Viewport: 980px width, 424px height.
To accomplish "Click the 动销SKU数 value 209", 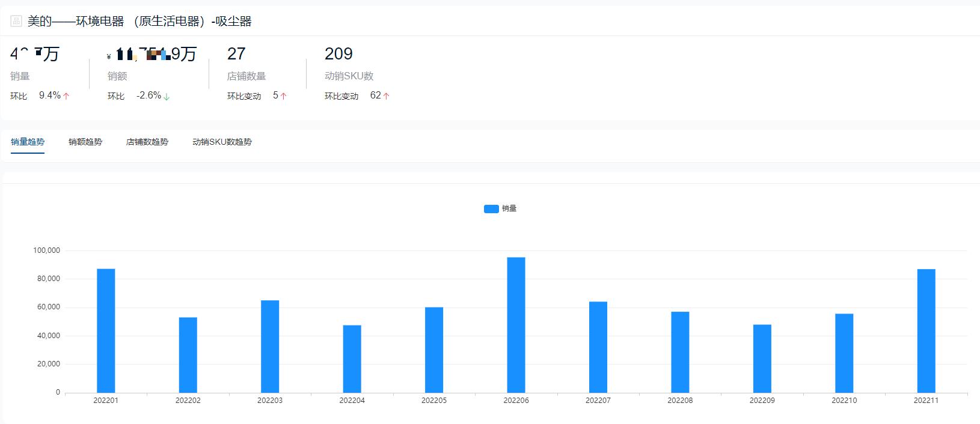I will pos(338,54).
